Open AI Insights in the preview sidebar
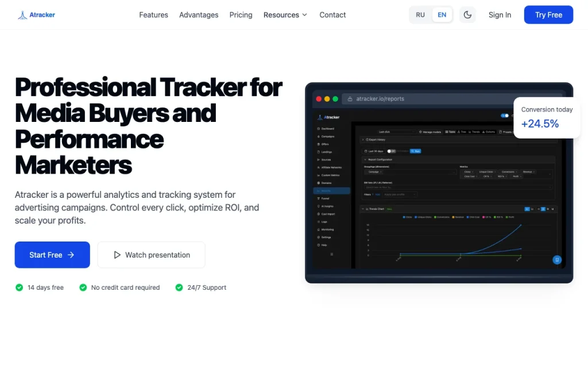 (x=326, y=206)
